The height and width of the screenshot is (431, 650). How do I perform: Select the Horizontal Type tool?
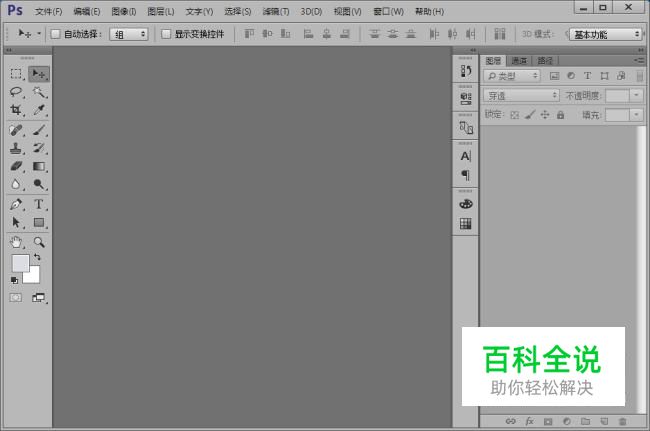39,204
